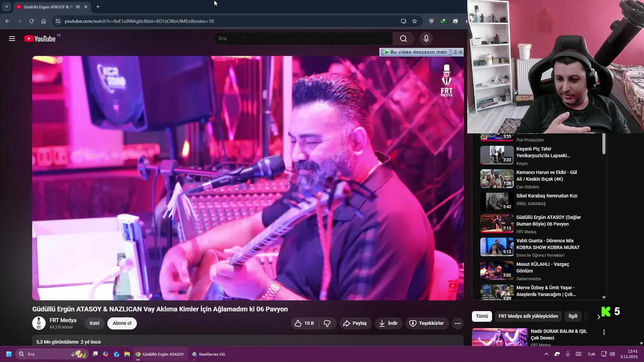
Task: Close the Güdüllü Ergün ATASOY browser tab
Action: coord(86,7)
